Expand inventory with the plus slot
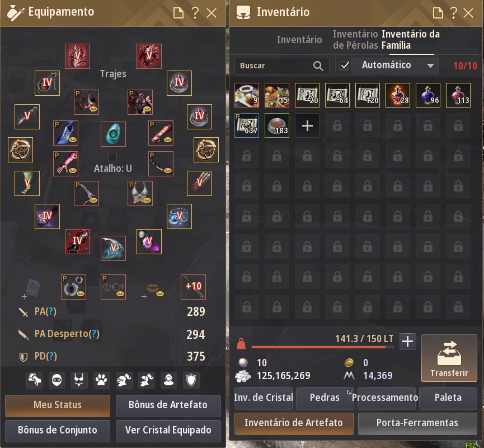This screenshot has width=484, height=448. [x=307, y=125]
